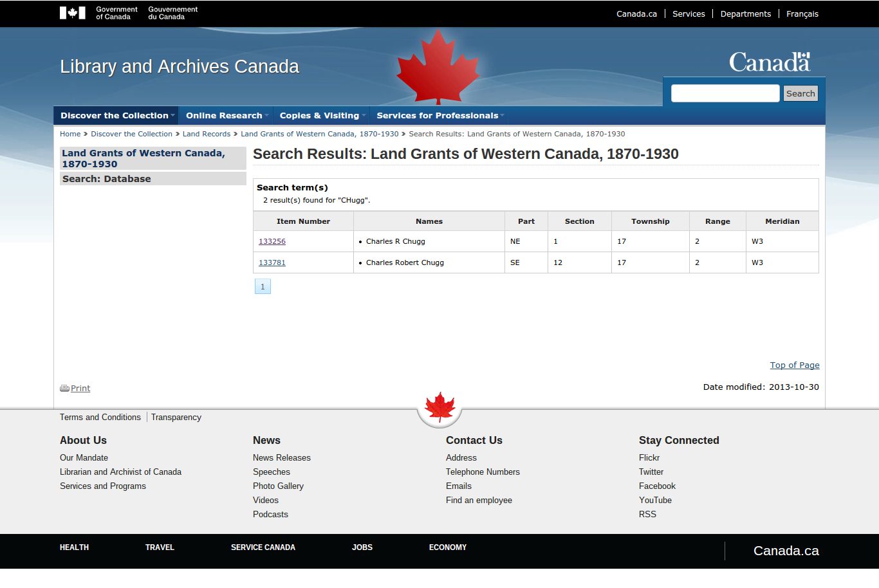Open Photo Gallery link
Viewport: 879px width, 588px height.
(x=278, y=486)
